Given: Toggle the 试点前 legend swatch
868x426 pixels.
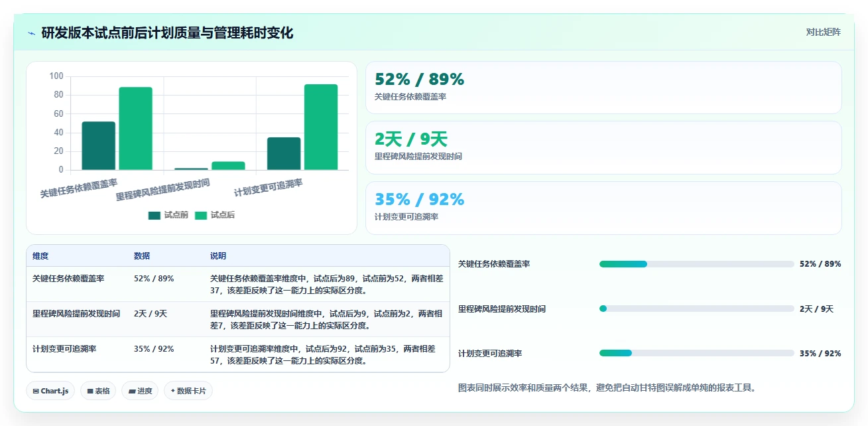Looking at the screenshot, I should (155, 215).
